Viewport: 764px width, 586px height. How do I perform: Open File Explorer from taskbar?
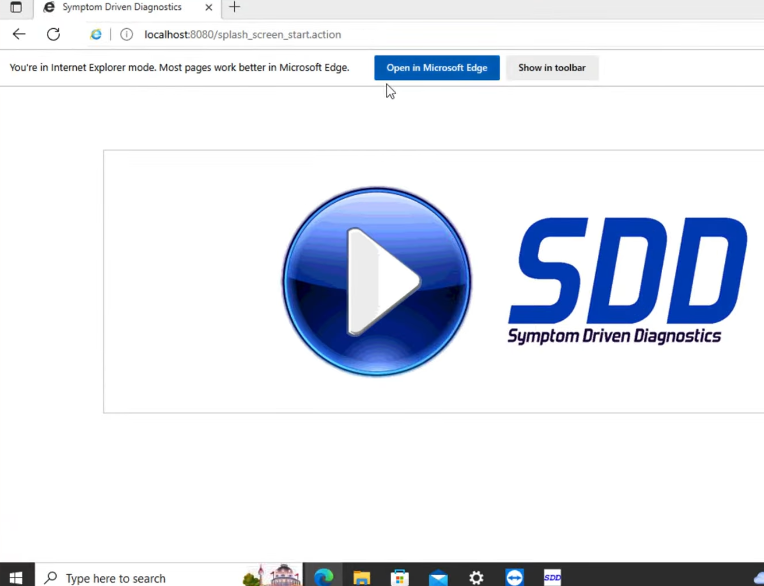pos(362,578)
